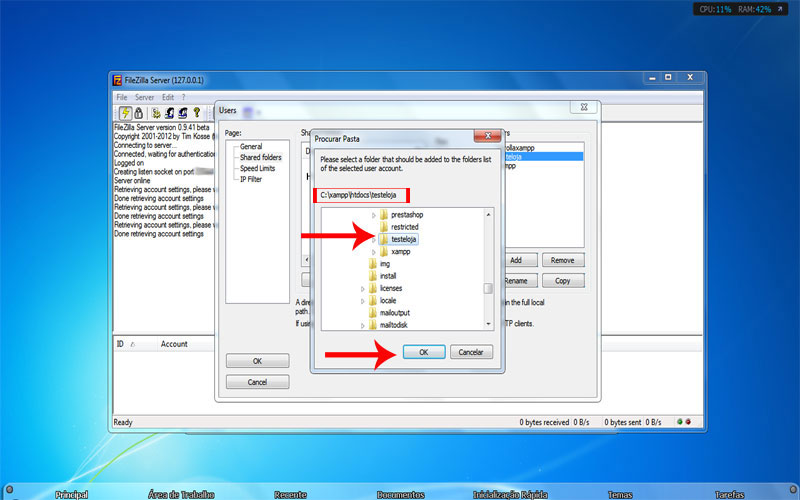The height and width of the screenshot is (500, 800).
Task: Open the File menu
Action: 122,97
